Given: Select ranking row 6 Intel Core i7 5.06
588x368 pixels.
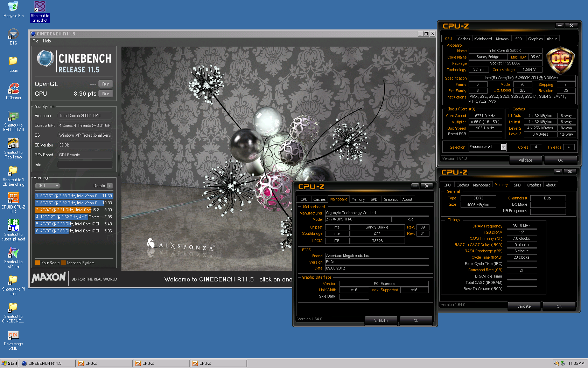Looking at the screenshot, I should [74, 231].
